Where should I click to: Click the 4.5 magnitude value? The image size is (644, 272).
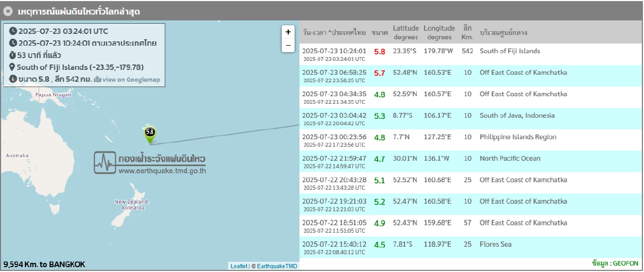[379, 245]
